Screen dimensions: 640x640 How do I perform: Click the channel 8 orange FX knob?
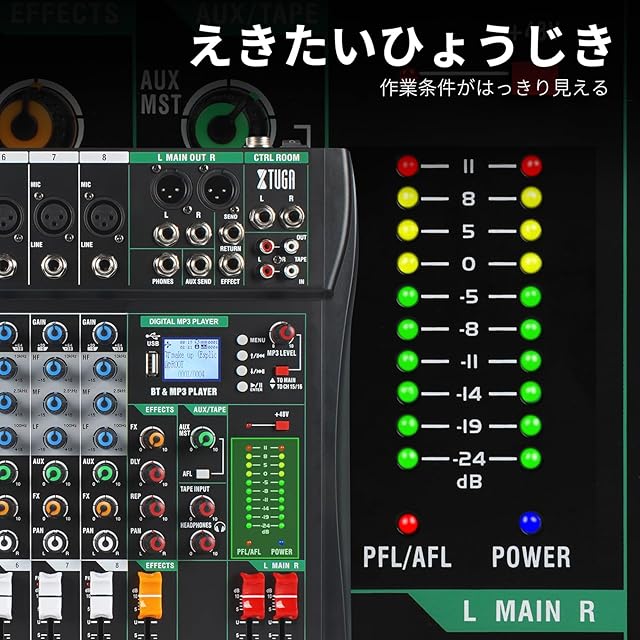(105, 508)
